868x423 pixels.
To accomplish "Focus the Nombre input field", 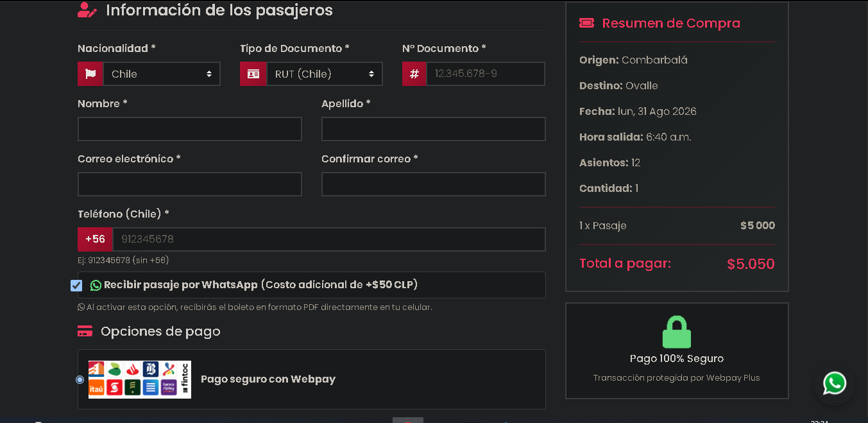I will coord(190,129).
